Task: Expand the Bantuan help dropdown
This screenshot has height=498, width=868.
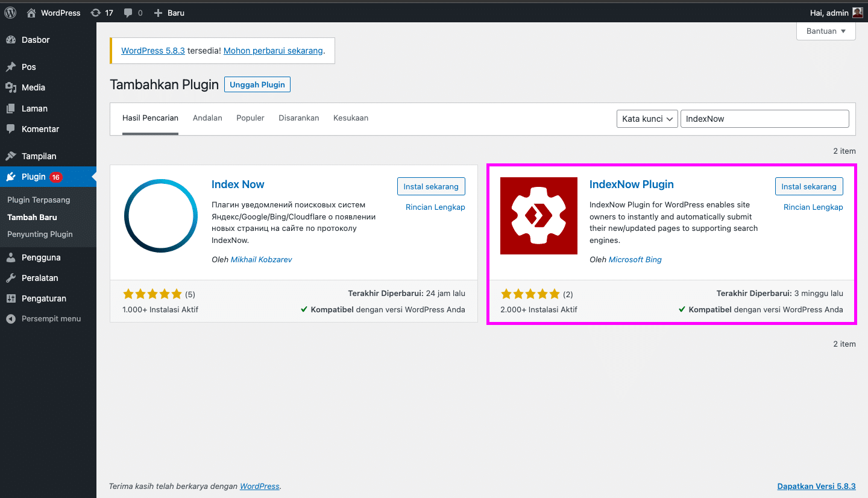Action: [826, 31]
